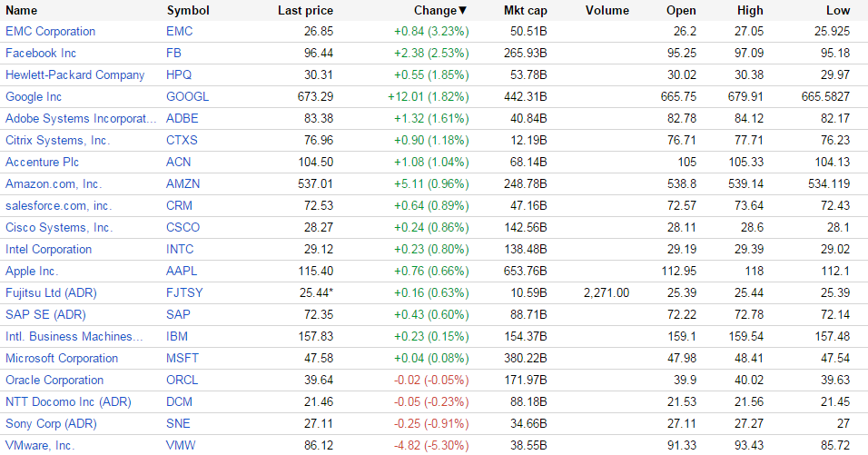Click the AAPL ticker link

click(x=182, y=272)
